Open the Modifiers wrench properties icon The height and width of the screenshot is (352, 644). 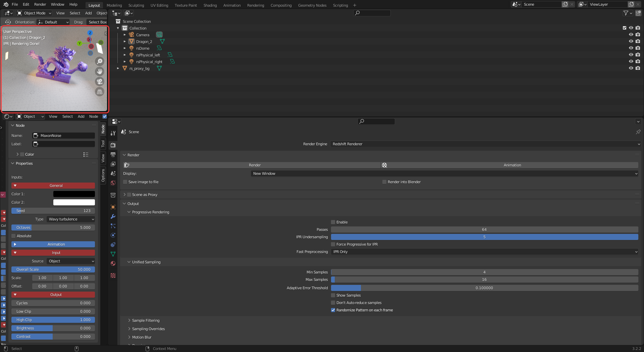(113, 216)
